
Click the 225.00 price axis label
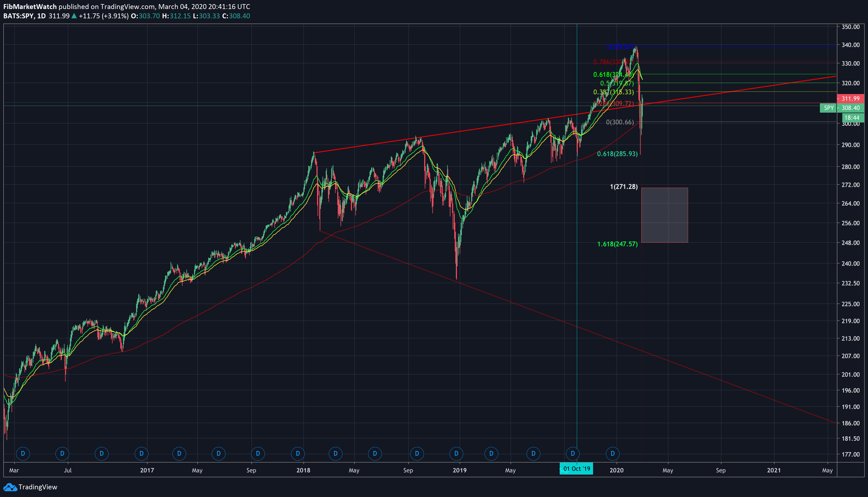pyautogui.click(x=851, y=304)
